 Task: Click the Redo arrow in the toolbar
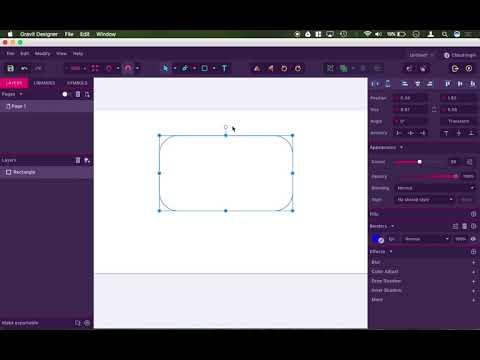tap(38, 68)
